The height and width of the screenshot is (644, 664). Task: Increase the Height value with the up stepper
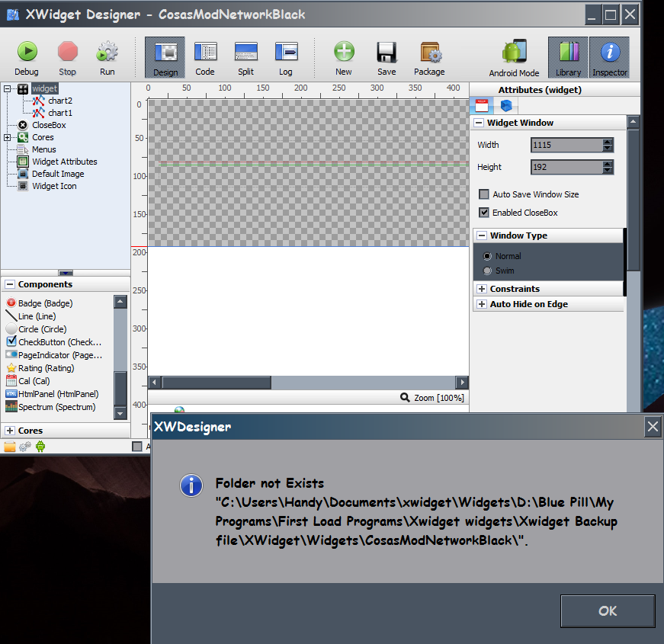[608, 163]
